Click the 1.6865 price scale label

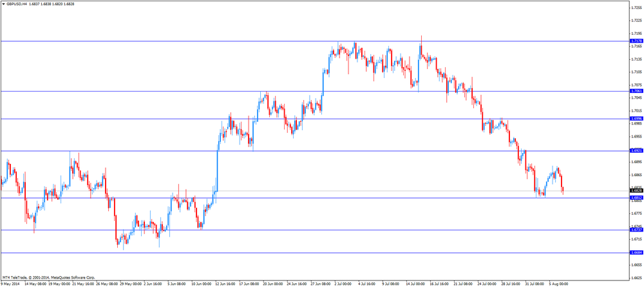click(x=636, y=175)
